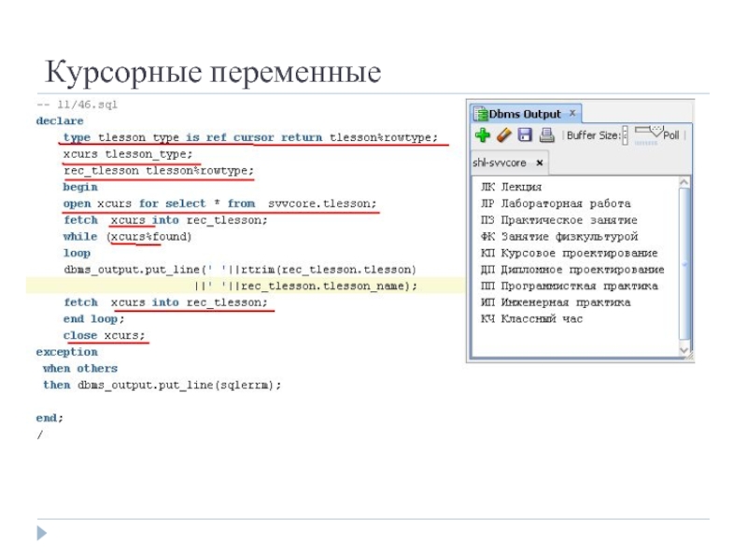This screenshot has height=560, width=747.
Task: Click the print output icon
Action: [546, 135]
